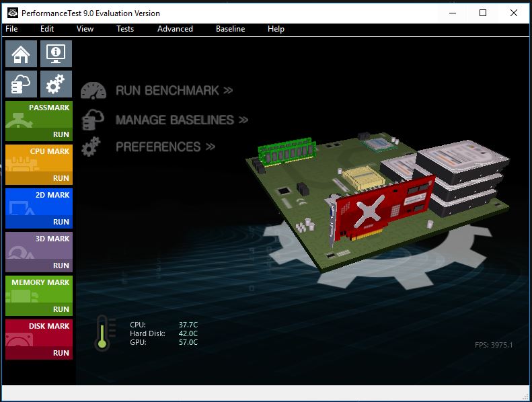
Task: Click the MANAGE BASELINES link
Action: coord(182,120)
